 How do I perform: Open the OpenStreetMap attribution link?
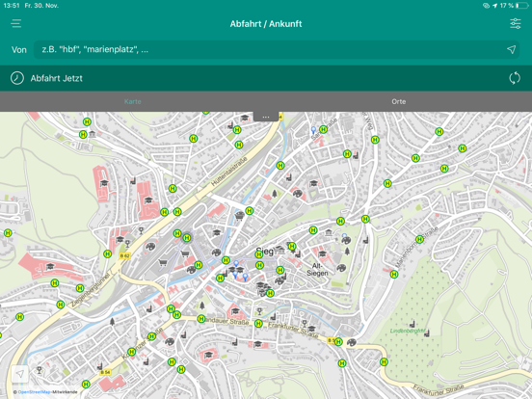tap(34, 392)
